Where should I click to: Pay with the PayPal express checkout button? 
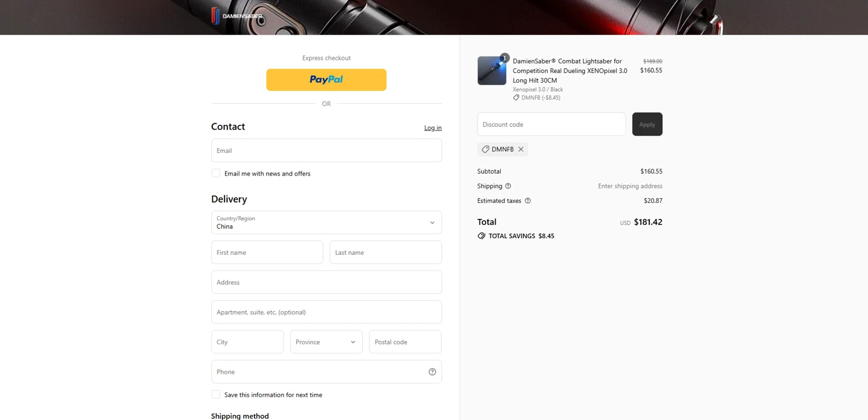tap(326, 80)
